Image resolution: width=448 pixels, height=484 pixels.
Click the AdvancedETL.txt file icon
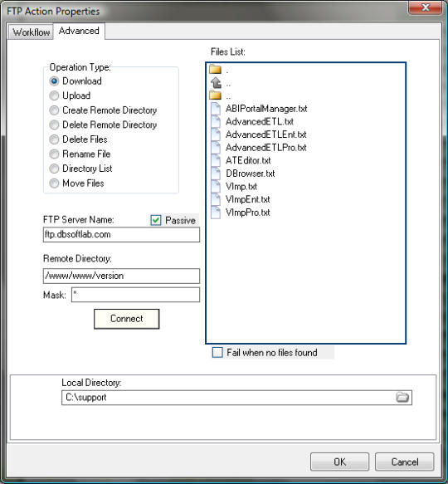pos(216,121)
